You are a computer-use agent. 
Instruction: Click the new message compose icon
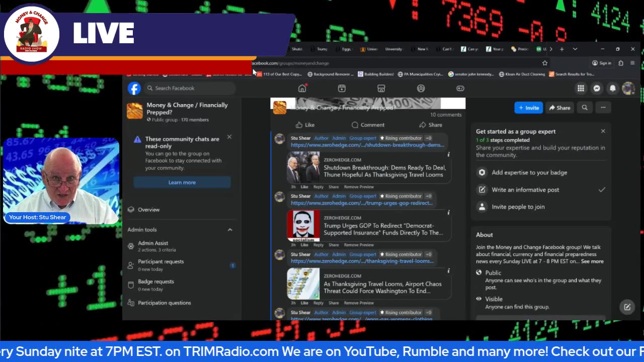[x=627, y=307]
